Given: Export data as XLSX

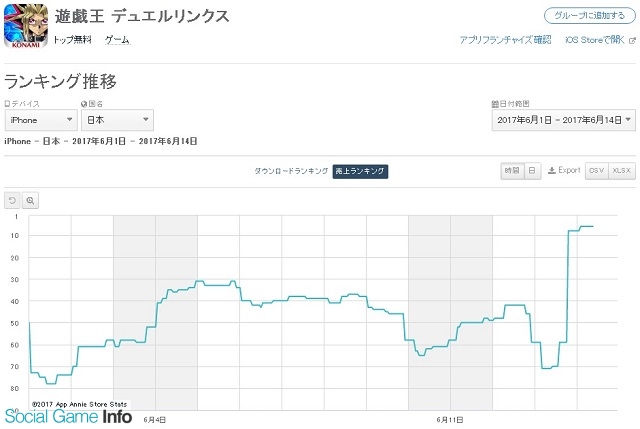Looking at the screenshot, I should [622, 171].
